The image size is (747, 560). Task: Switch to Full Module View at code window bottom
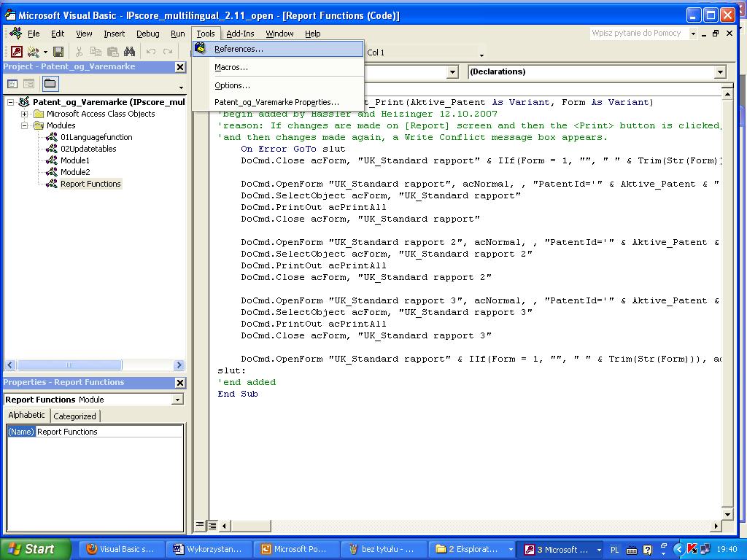[212, 525]
